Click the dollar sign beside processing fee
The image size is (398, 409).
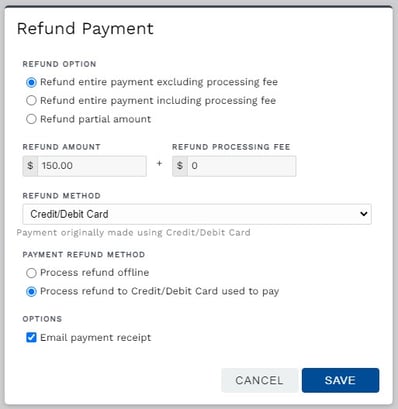tap(180, 166)
